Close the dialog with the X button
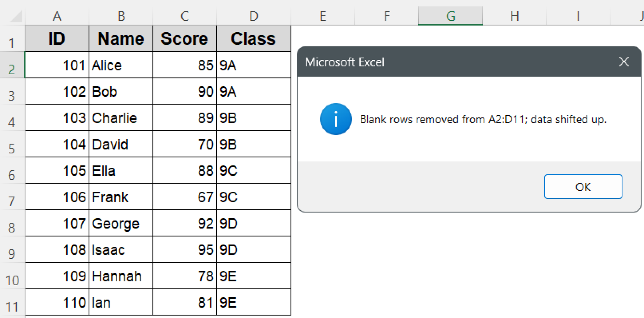The width and height of the screenshot is (644, 318). point(624,62)
